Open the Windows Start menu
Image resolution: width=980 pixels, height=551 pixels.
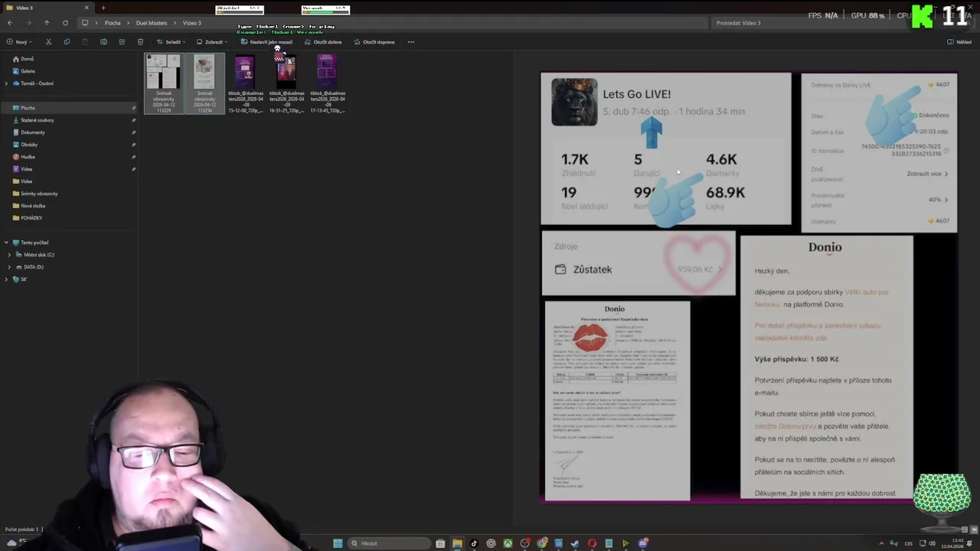point(338,543)
